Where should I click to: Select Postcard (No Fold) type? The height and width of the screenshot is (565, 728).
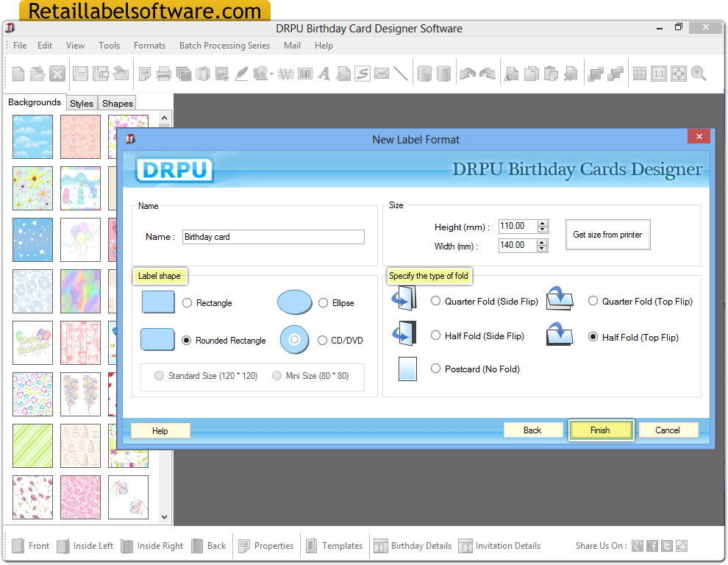pos(436,369)
